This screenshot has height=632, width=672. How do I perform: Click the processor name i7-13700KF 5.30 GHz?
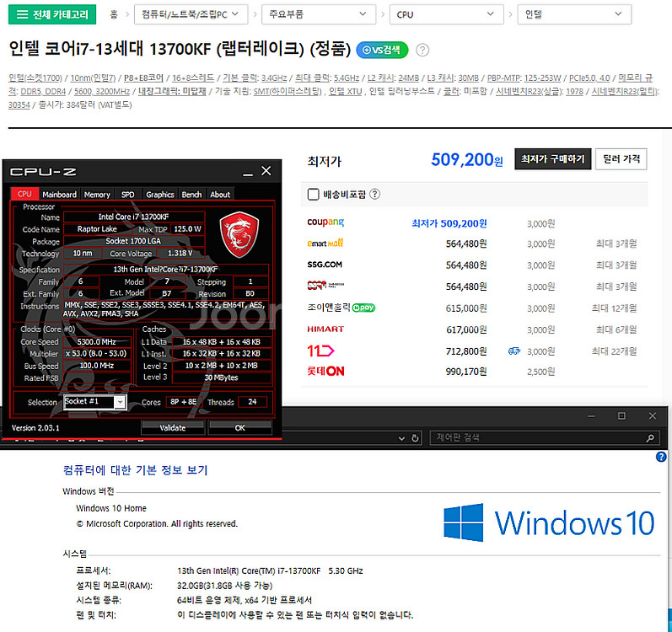pyautogui.click(x=270, y=570)
